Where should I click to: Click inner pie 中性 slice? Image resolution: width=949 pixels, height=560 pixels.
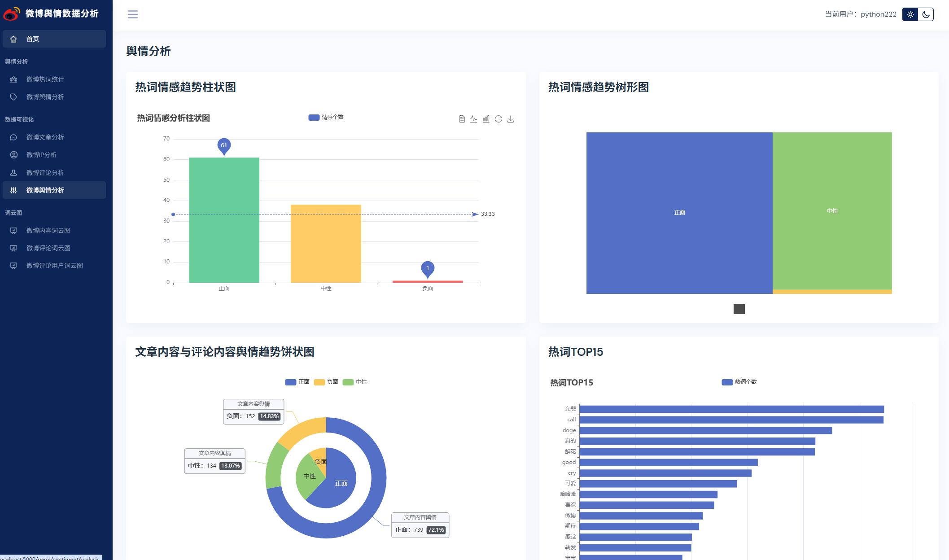308,477
